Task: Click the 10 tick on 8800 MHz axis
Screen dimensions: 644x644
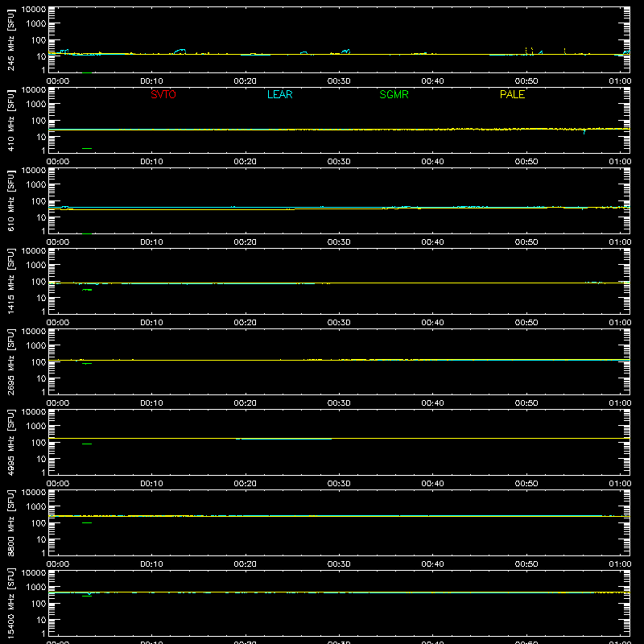Action: click(x=41, y=539)
